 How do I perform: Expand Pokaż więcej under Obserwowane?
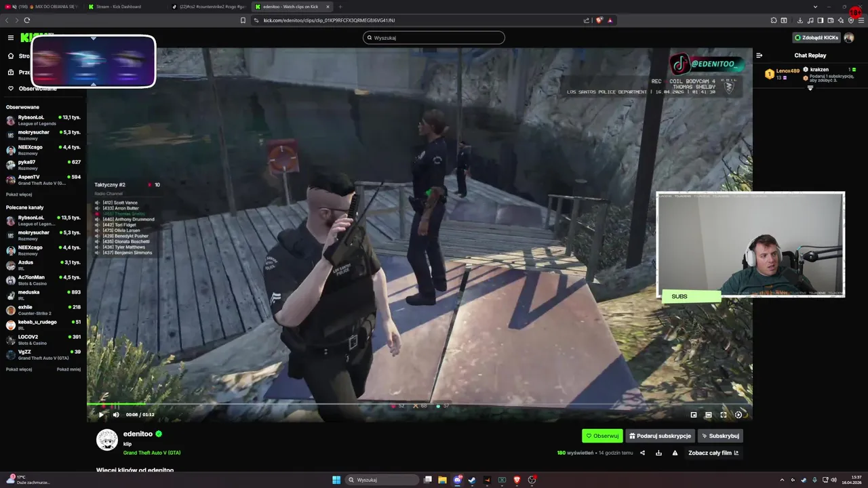click(19, 195)
